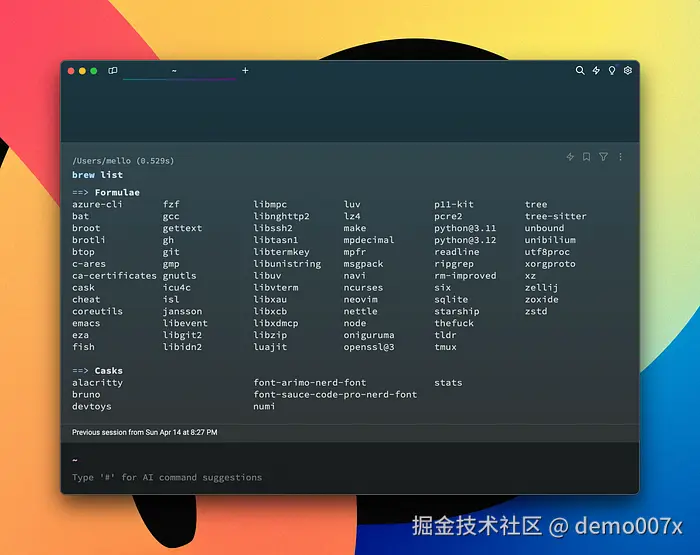Image resolution: width=700 pixels, height=555 pixels.
Task: Click 'devtoys' cask entry
Action: click(92, 406)
